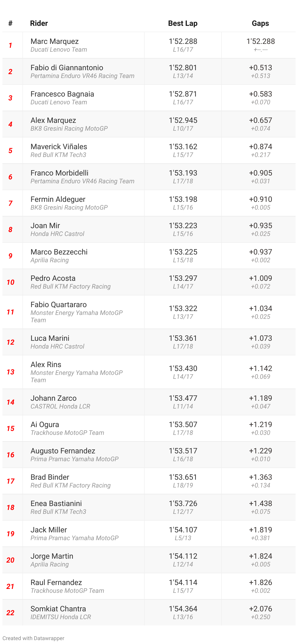Image resolution: width=298 pixels, height=644 pixels.
Task: Select the Brad Binder row name
Action: click(x=50, y=477)
